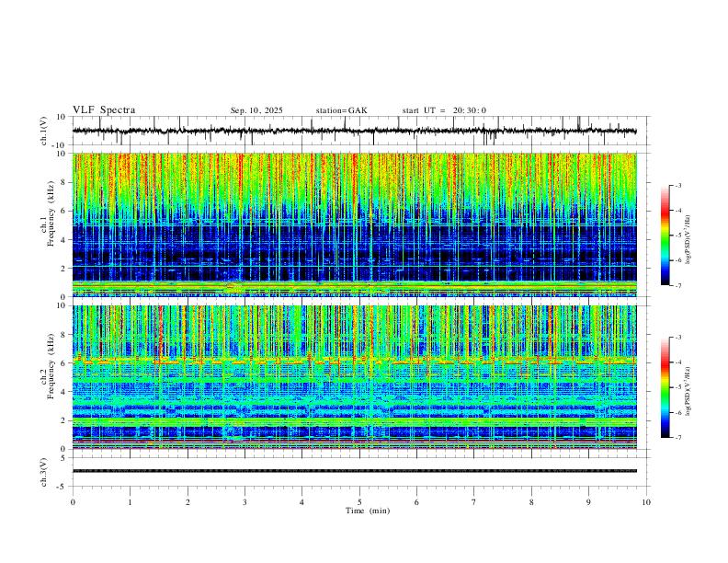Viewport: 728px width, 563px height.
Task: Click the "2" tick label on time axis
Action: point(188,502)
